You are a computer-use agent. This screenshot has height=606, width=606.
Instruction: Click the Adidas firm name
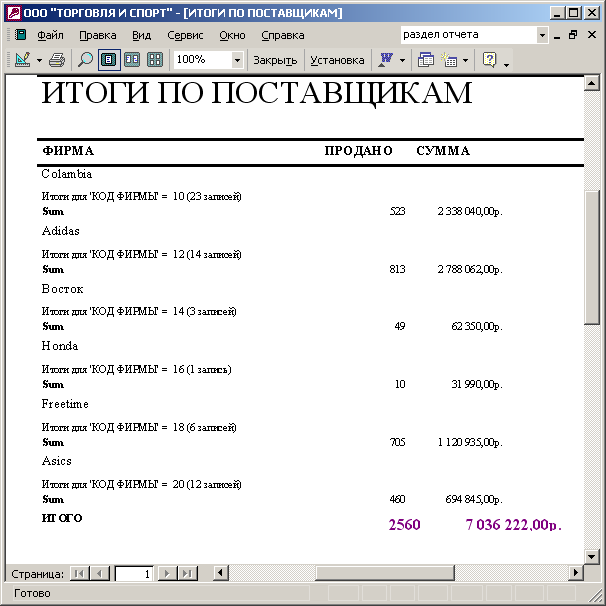point(61,231)
